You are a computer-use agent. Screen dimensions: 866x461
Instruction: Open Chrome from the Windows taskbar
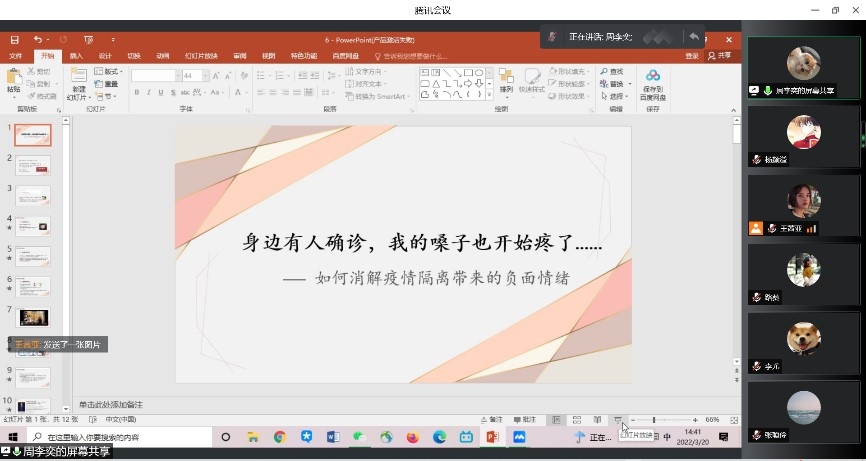280,437
